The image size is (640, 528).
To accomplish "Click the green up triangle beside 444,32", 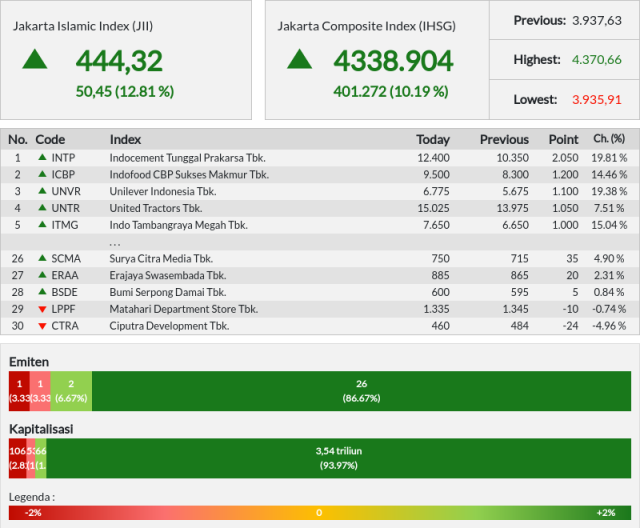I will point(35,59).
